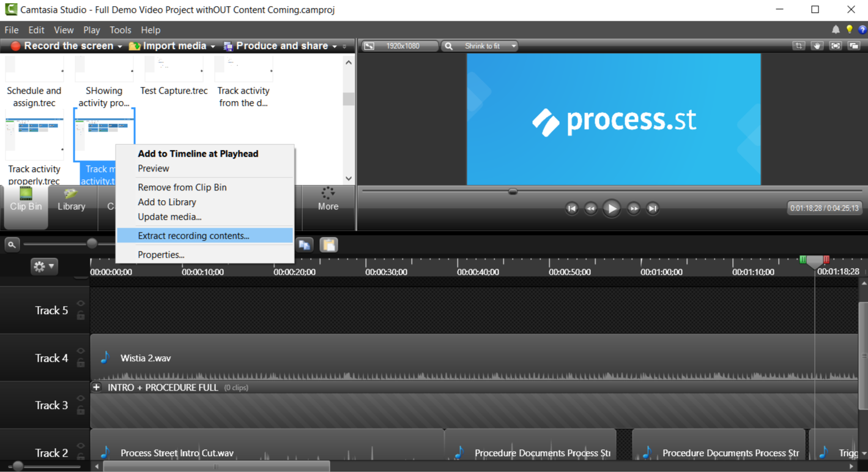Select Test Capture.trec clip

[x=174, y=77]
